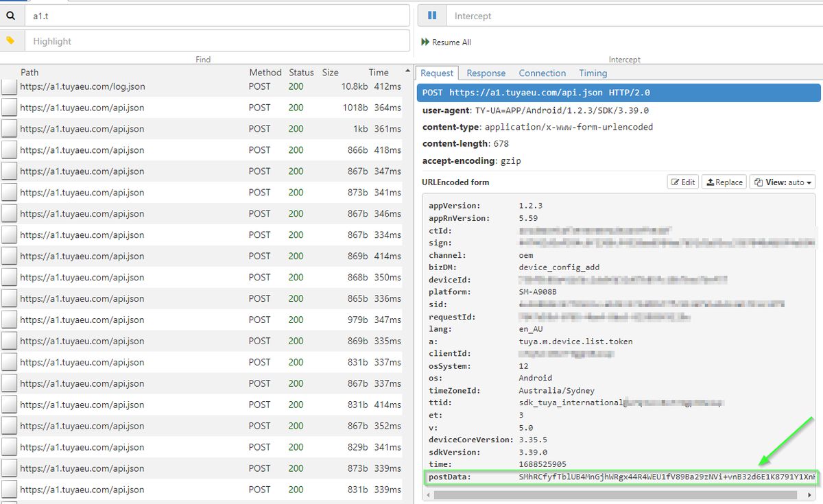The image size is (823, 504).
Task: Click the icon of the 873b 339ms flow
Action: click(x=9, y=468)
